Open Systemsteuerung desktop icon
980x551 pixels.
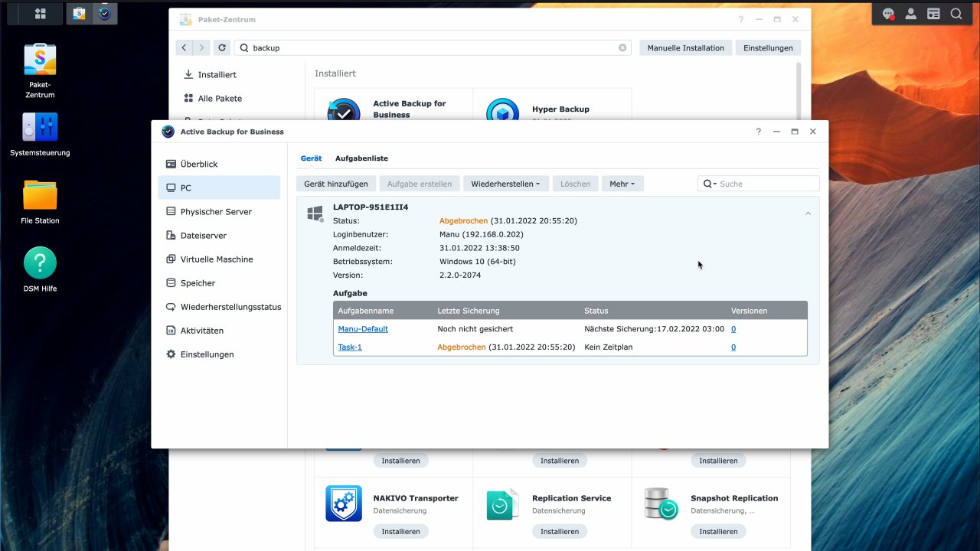pyautogui.click(x=40, y=134)
